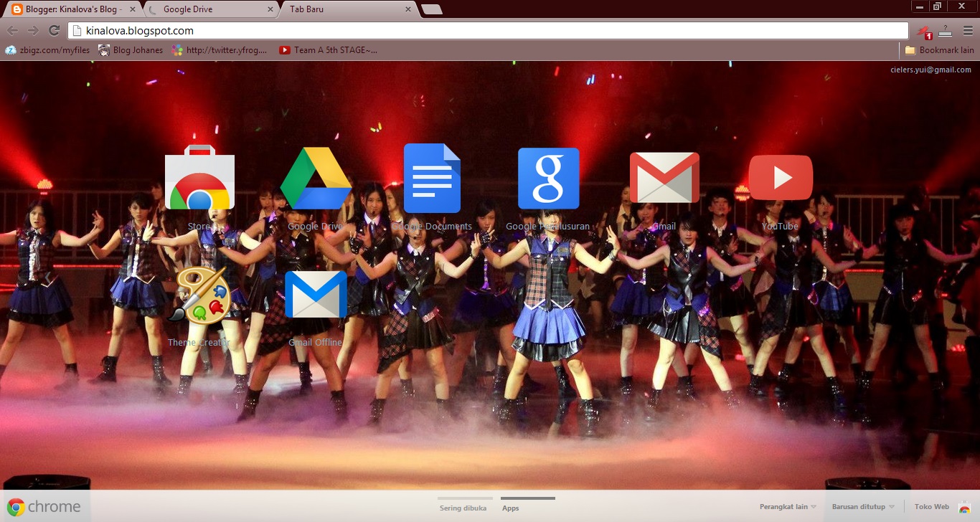Click the red bird extension with badge
Screen dimensions: 980x522
[925, 31]
